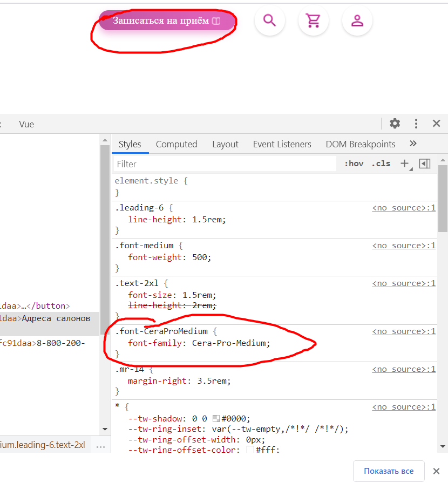The width and height of the screenshot is (448, 483).
Task: Close the downloads bar
Action: 436,471
